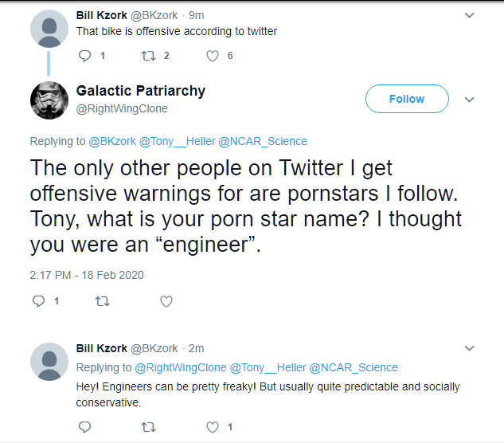Retweet Galactic Patriarchy's tweet

point(101,301)
